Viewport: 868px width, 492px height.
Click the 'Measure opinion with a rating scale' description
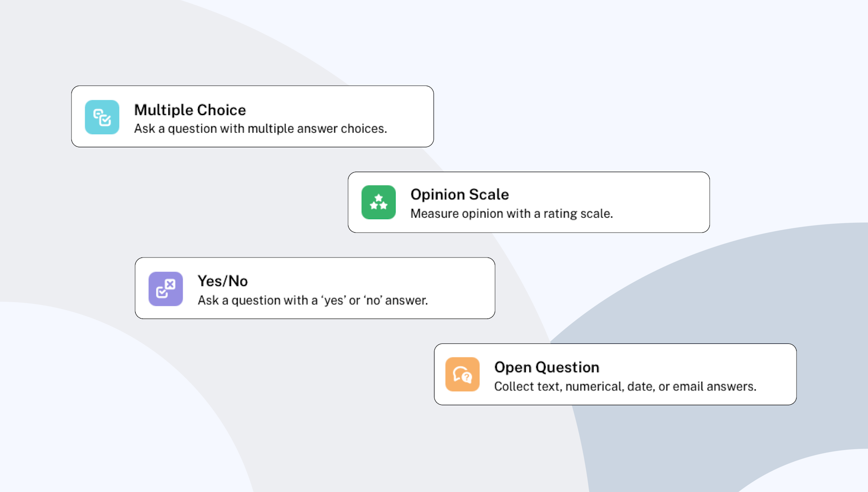pos(511,214)
